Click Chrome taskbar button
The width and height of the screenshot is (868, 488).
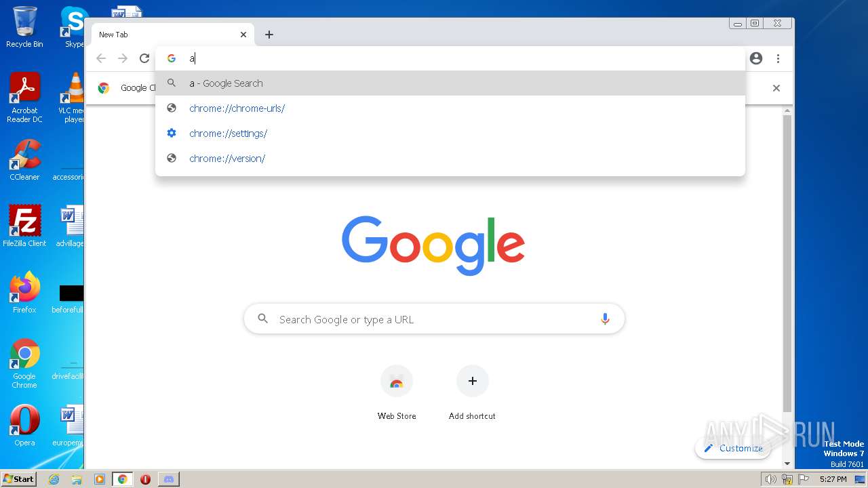pyautogui.click(x=123, y=479)
